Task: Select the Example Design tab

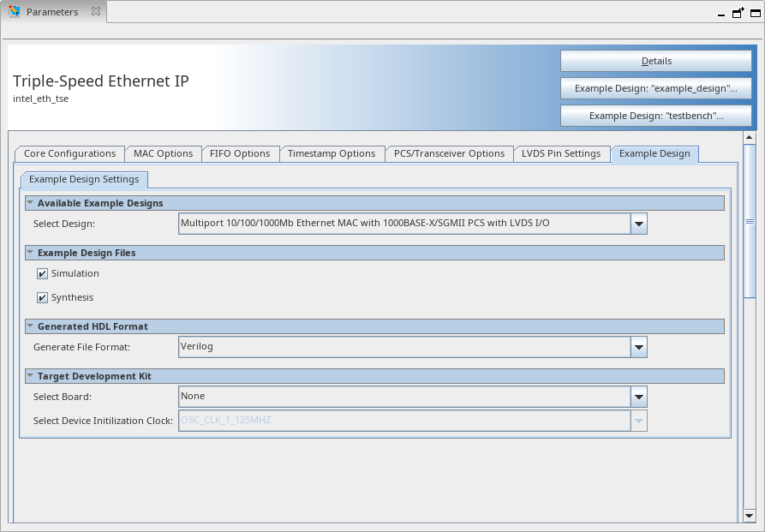Action: pos(654,153)
